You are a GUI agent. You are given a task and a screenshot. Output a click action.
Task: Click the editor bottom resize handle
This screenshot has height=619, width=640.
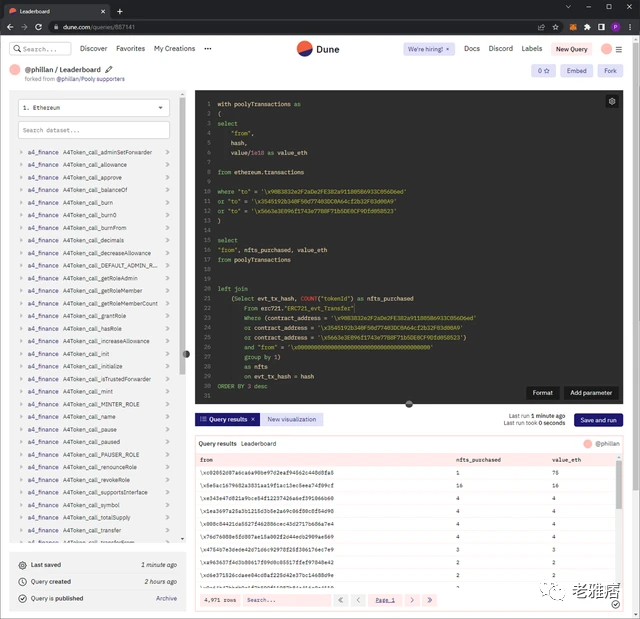point(409,404)
